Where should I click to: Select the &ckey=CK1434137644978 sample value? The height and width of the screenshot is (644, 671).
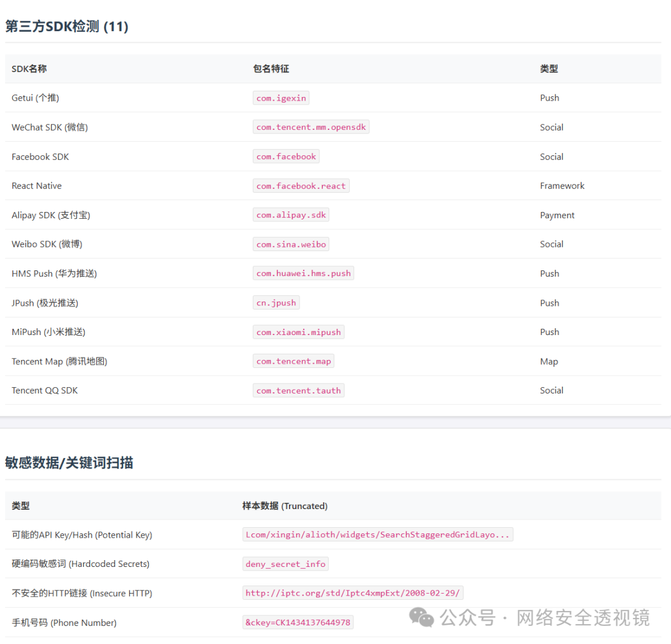[298, 623]
